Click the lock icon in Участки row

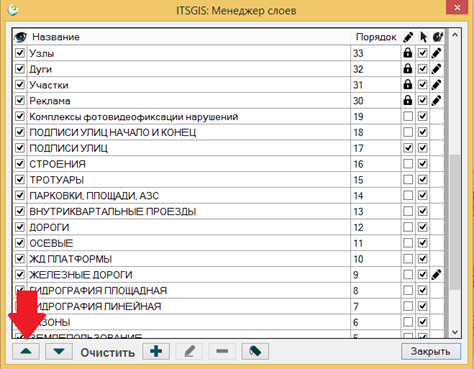tap(408, 84)
